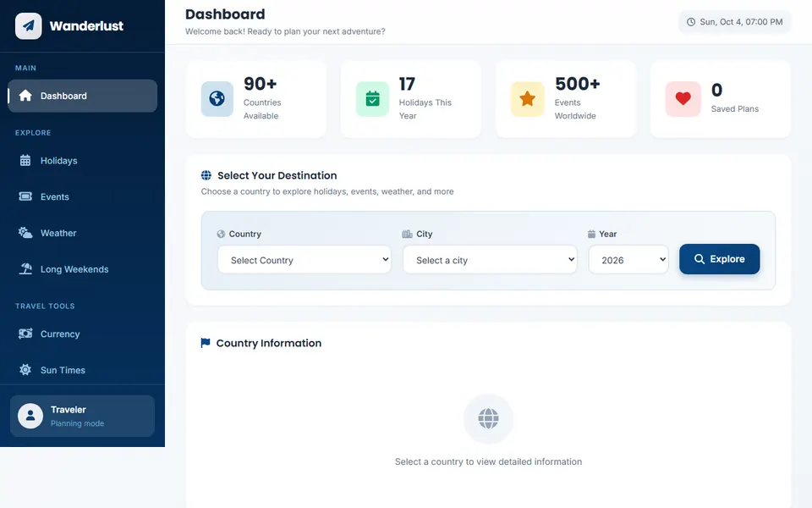
Task: Click the 'Welcome back!' subtitle text
Action: tap(285, 31)
